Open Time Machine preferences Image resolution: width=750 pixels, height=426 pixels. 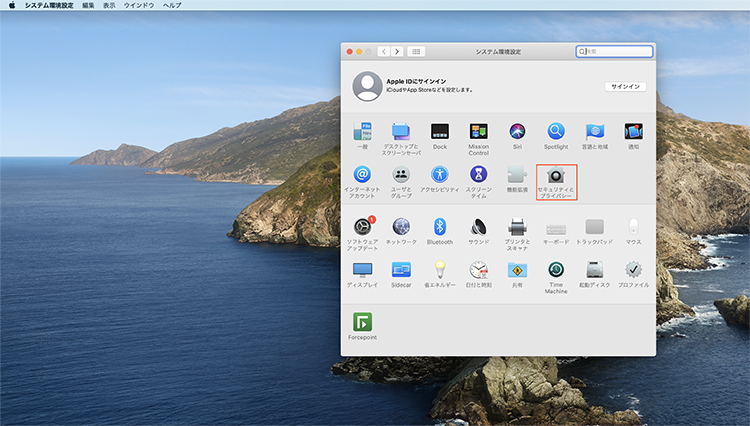pos(556,270)
